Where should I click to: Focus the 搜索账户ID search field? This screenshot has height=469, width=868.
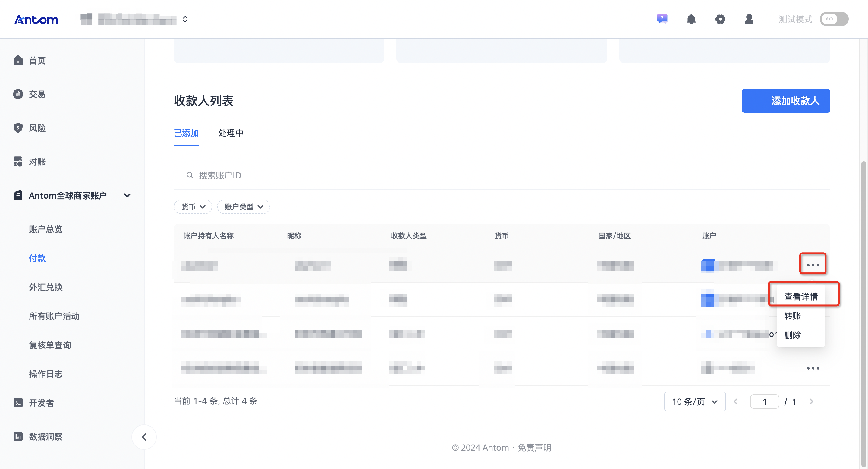pos(502,175)
